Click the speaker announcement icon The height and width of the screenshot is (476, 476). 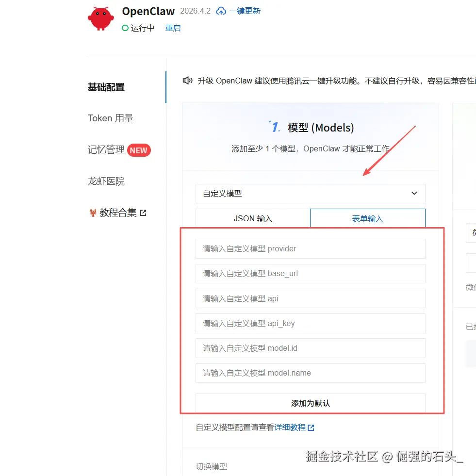[x=187, y=81]
